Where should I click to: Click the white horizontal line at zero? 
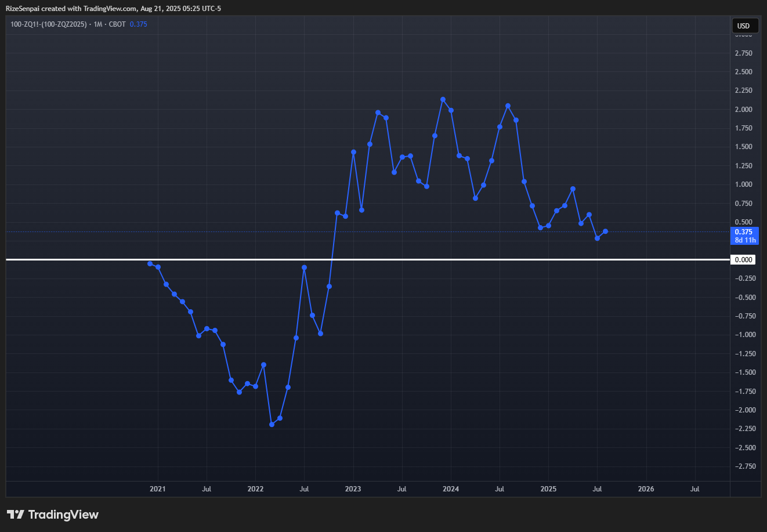368,259
